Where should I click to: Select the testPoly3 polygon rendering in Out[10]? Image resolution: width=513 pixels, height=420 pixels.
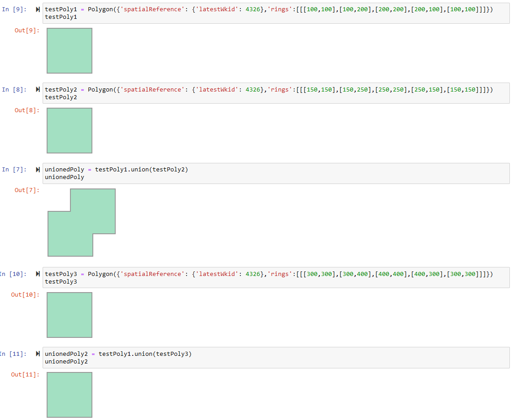click(x=69, y=315)
